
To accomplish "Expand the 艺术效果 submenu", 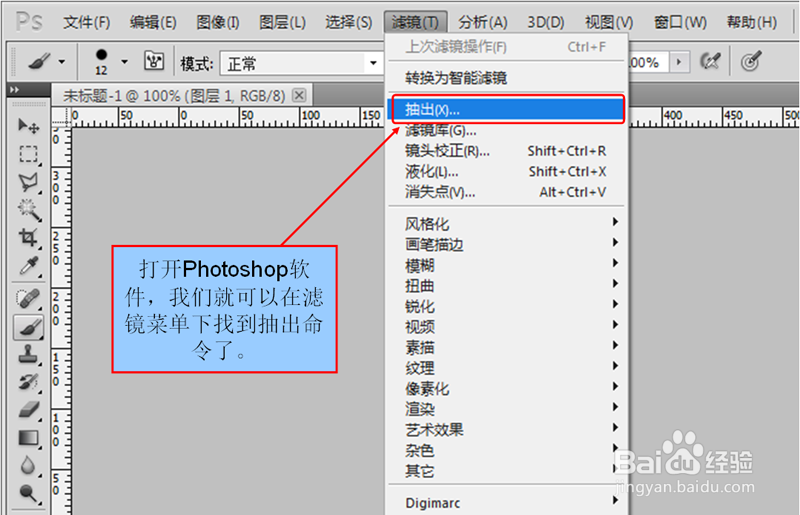I will [506, 430].
